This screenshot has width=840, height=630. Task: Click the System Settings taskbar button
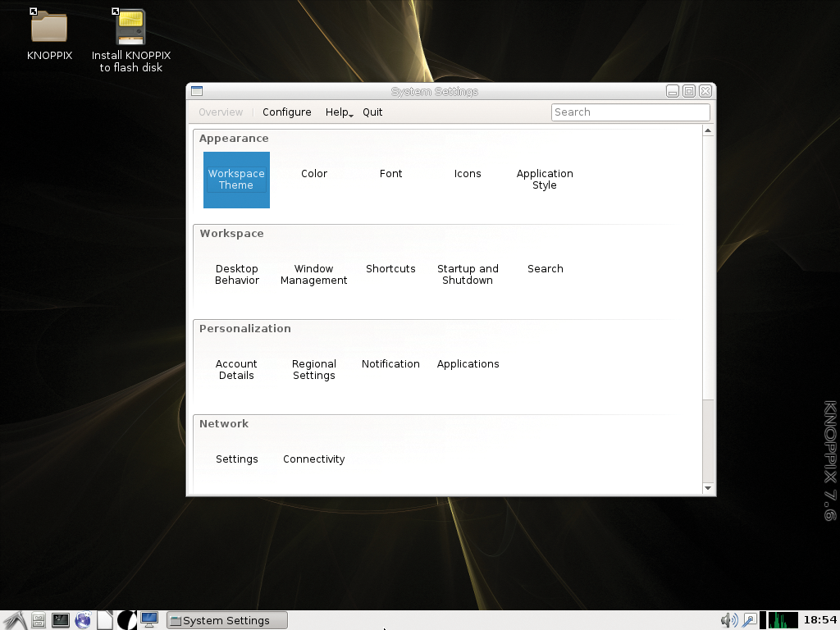click(227, 620)
